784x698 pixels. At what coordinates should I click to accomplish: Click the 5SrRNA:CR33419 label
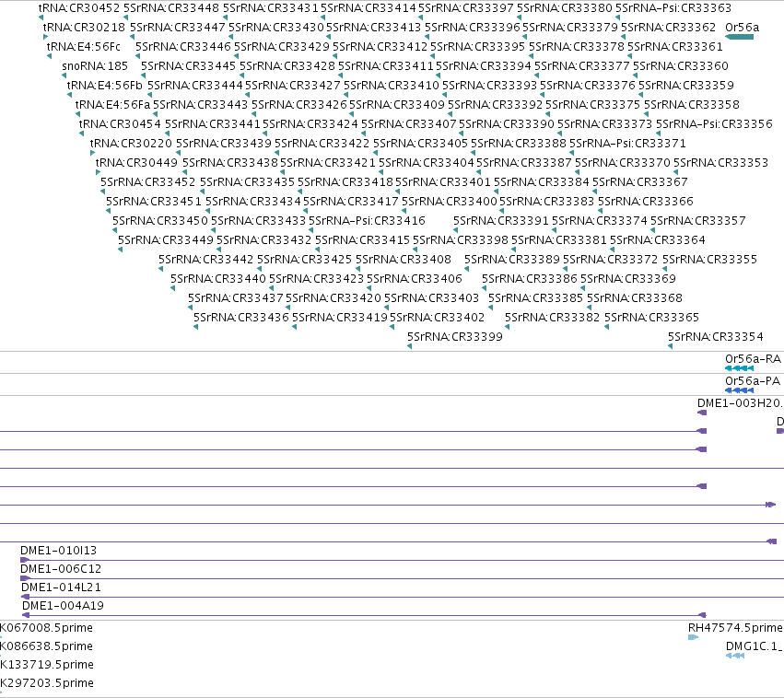340,318
